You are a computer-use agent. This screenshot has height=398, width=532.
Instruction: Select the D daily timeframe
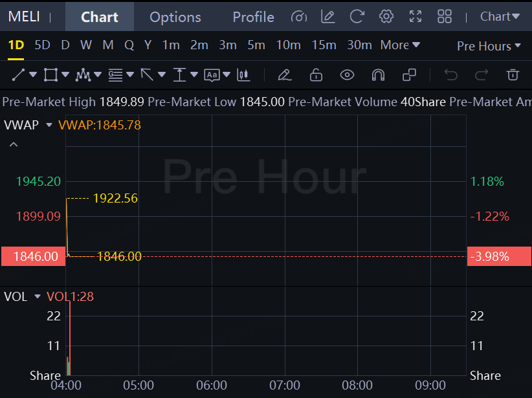coord(65,45)
